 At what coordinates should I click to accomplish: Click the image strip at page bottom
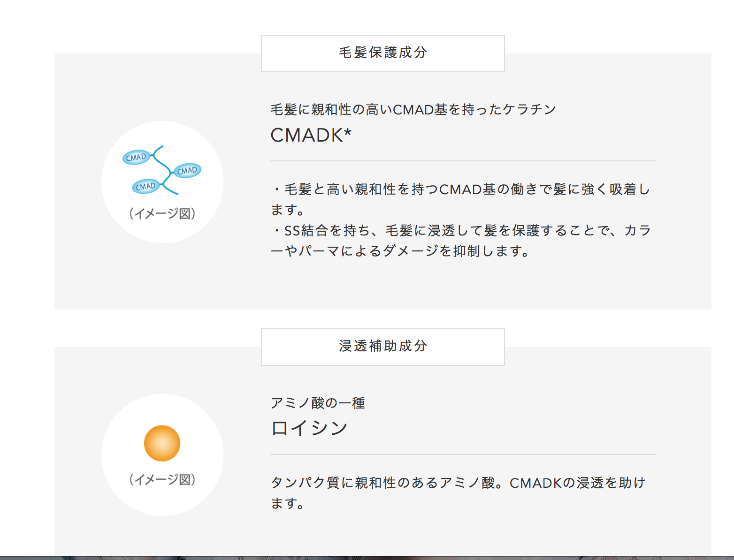click(x=367, y=558)
